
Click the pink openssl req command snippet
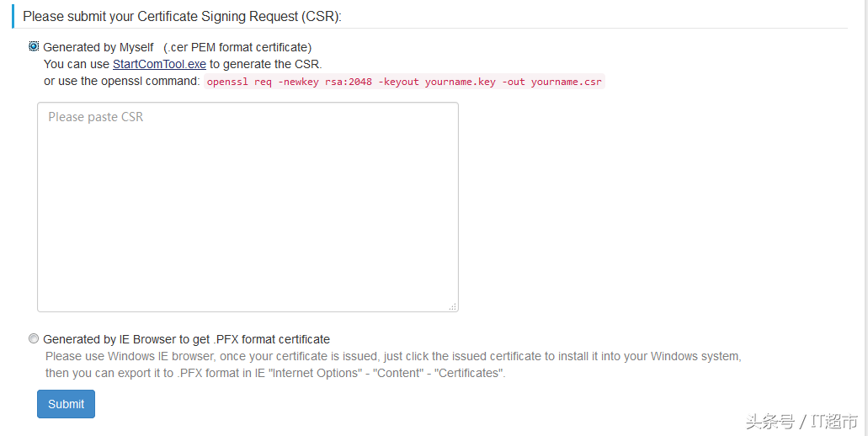[405, 82]
